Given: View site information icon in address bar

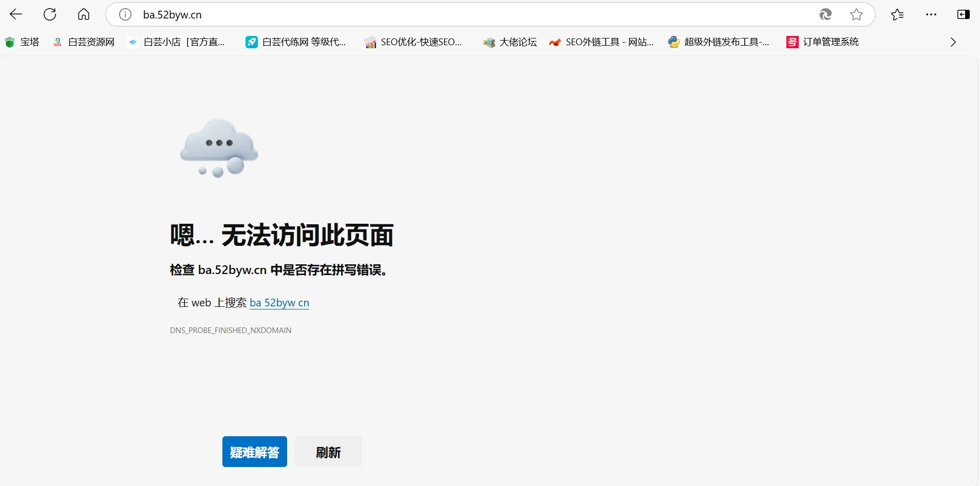Looking at the screenshot, I should (x=125, y=14).
